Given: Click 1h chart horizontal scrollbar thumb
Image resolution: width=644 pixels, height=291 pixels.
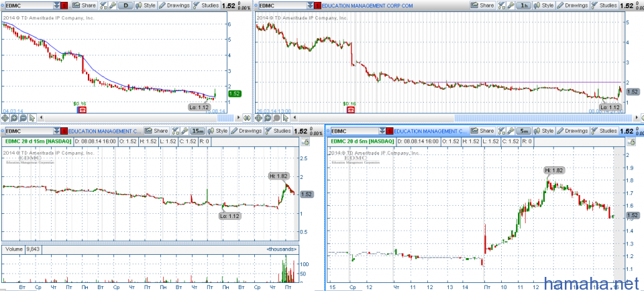Looking at the screenshot, I should coord(543,118).
